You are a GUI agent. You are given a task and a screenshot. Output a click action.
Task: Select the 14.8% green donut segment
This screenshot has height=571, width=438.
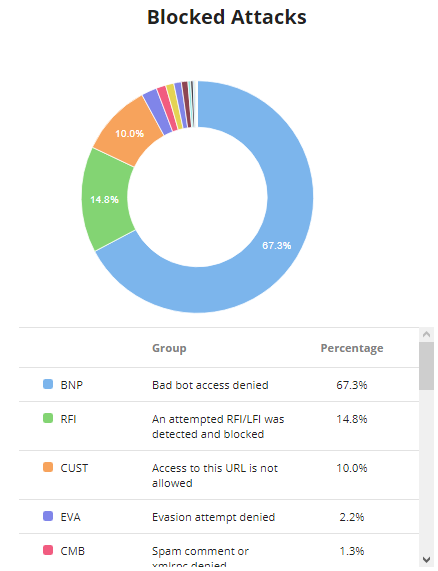coord(105,200)
